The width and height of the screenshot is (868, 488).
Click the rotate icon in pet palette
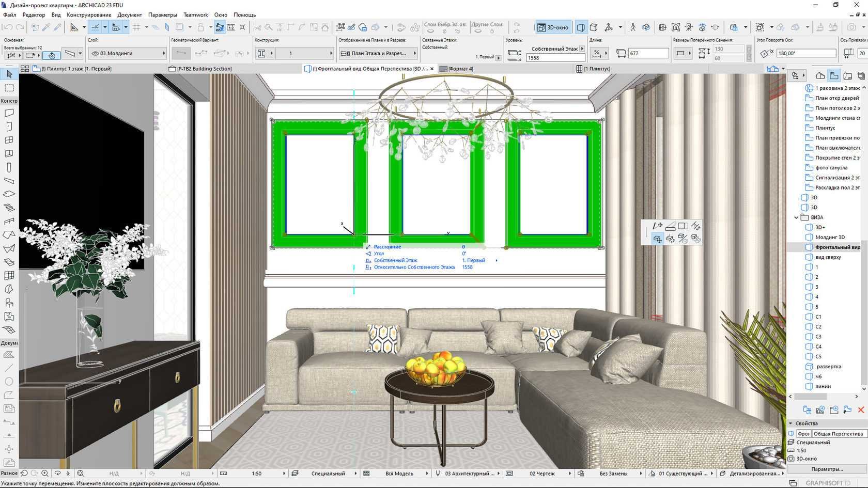670,239
